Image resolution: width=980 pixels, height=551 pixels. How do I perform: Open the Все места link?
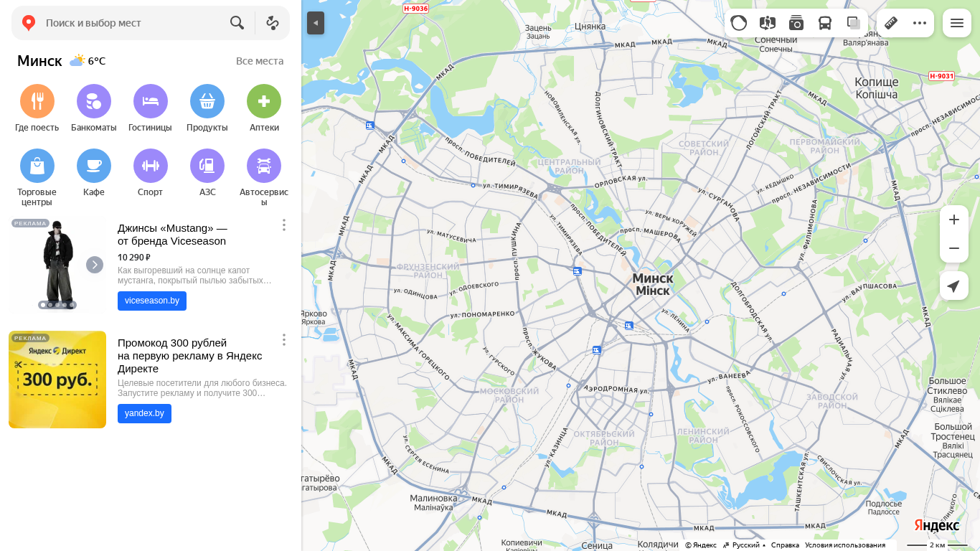(260, 61)
